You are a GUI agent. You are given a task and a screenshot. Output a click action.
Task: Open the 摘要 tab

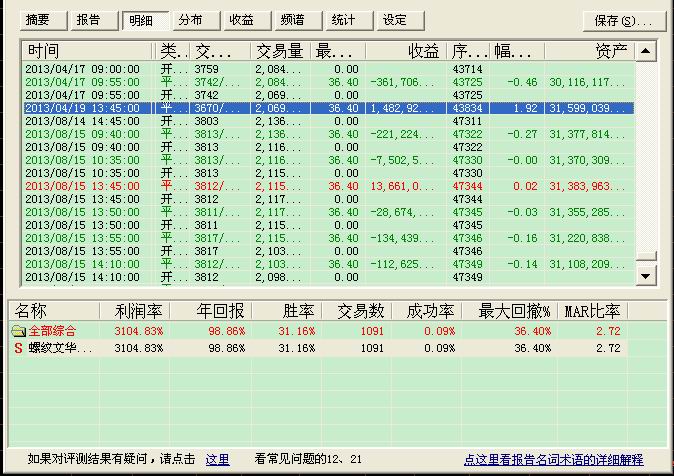click(x=44, y=20)
